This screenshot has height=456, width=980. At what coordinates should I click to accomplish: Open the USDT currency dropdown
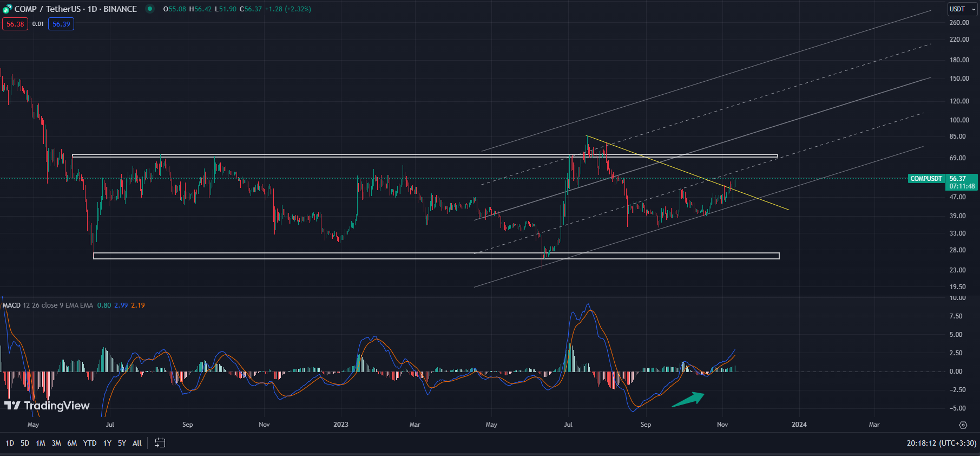[x=962, y=9]
